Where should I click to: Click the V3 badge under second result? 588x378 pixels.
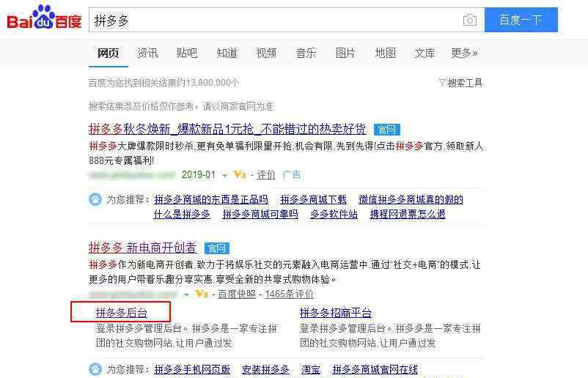click(202, 294)
